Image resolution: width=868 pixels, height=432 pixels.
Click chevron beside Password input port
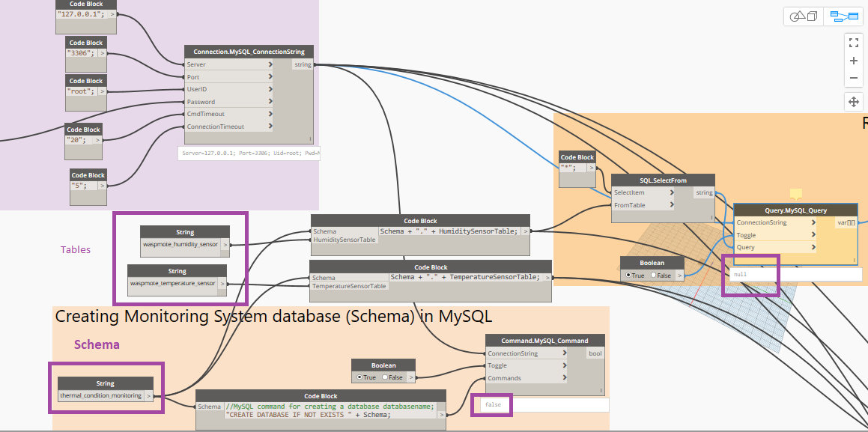pyautogui.click(x=270, y=102)
